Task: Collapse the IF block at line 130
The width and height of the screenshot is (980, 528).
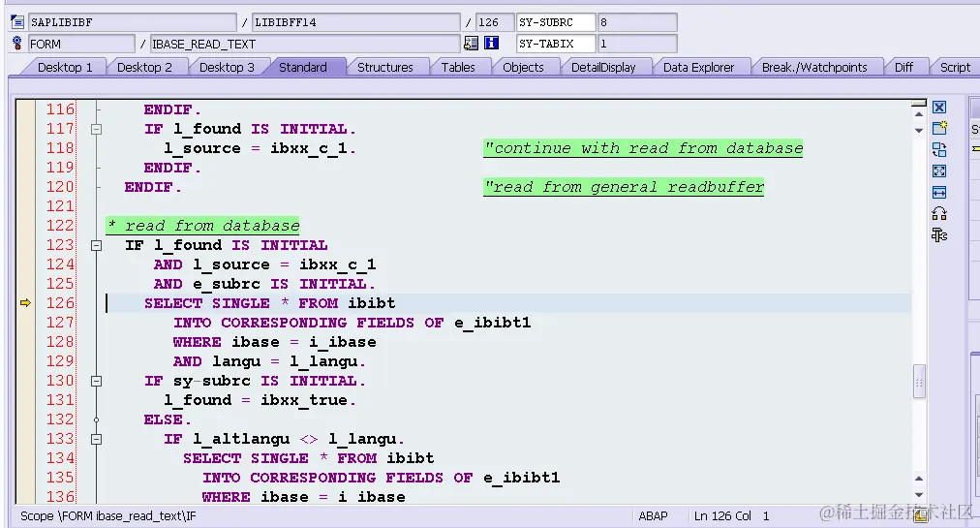Action: (x=96, y=381)
